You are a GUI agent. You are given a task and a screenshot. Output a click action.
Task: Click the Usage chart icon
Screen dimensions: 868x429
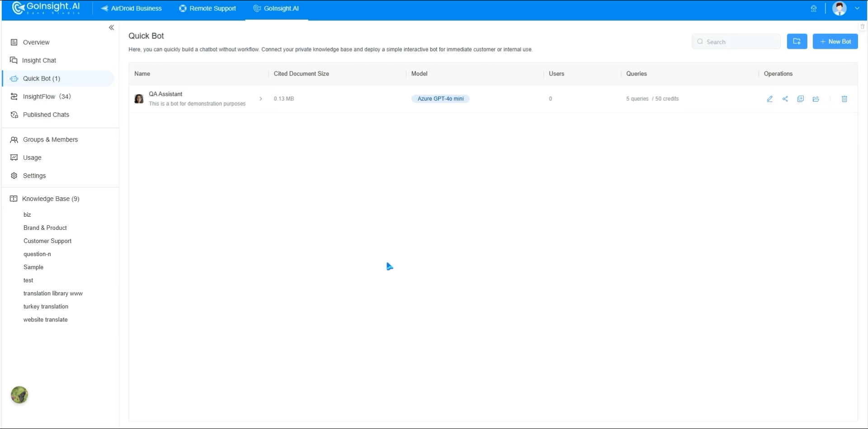(x=14, y=158)
